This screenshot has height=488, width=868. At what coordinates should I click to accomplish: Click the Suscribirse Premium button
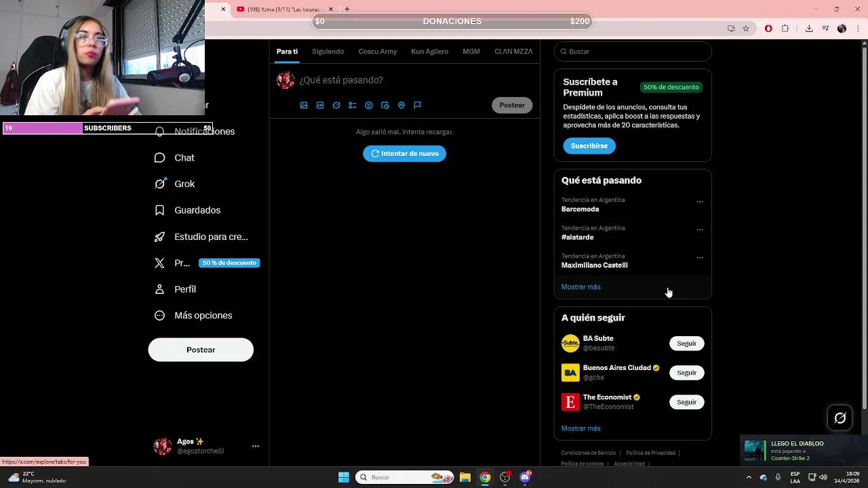coord(589,146)
